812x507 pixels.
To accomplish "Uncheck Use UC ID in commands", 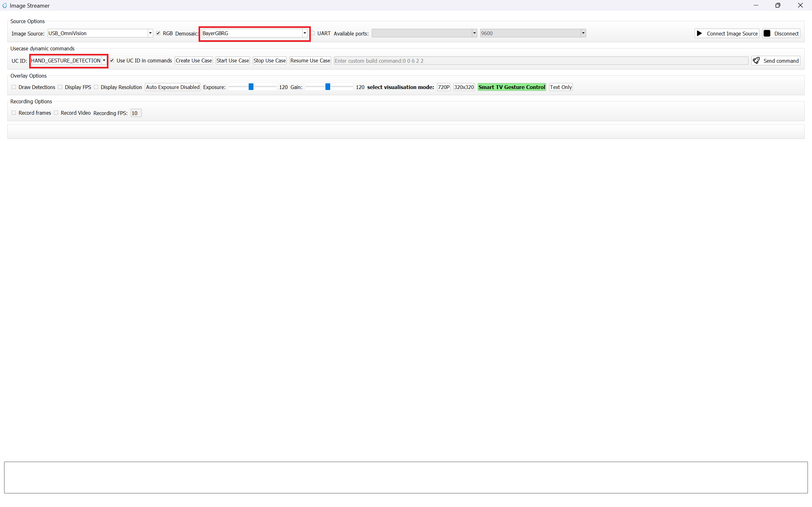I will [112, 61].
